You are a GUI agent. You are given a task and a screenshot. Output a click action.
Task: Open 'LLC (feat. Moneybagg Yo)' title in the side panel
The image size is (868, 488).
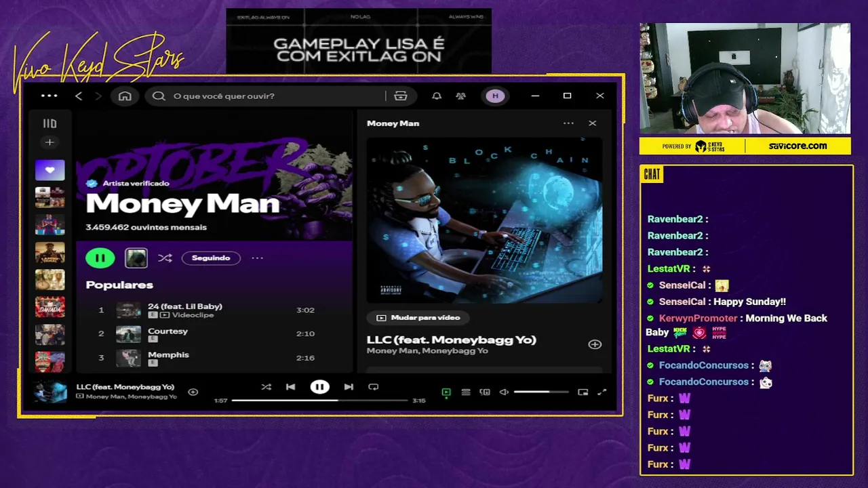[x=452, y=340]
